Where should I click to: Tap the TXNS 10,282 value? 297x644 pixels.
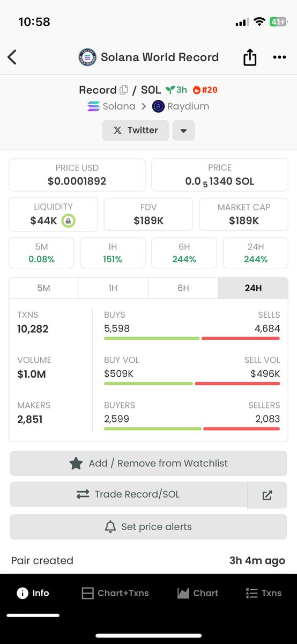(33, 329)
